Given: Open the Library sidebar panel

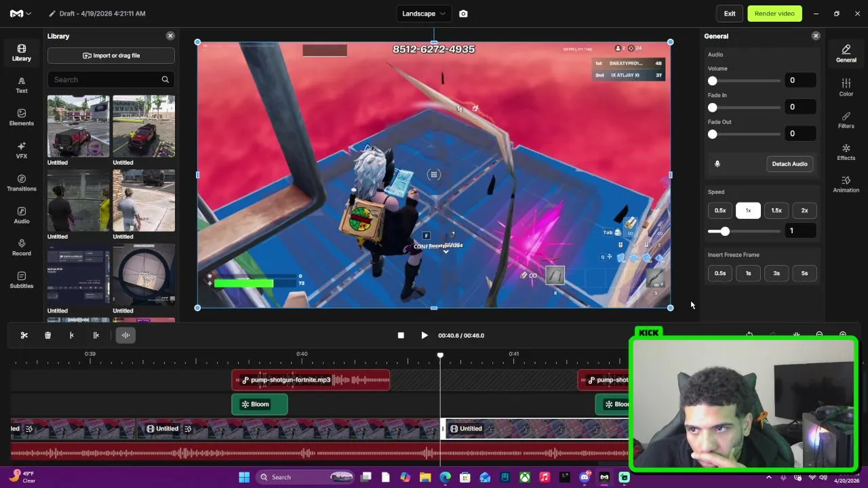Looking at the screenshot, I should coord(21,53).
